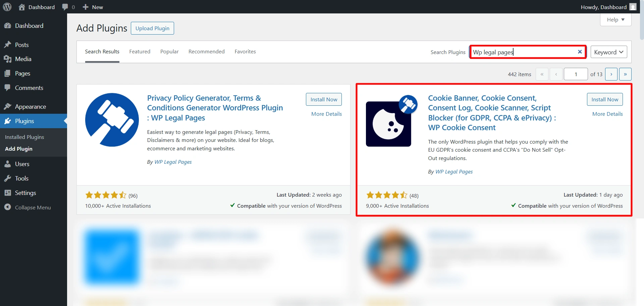Expand the Help panel

[x=616, y=20]
